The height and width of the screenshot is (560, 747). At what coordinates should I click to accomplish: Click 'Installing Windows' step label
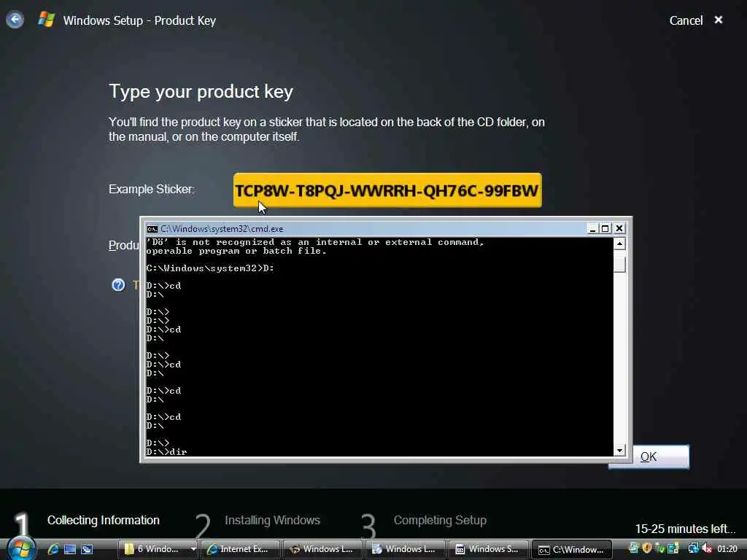[x=273, y=520]
